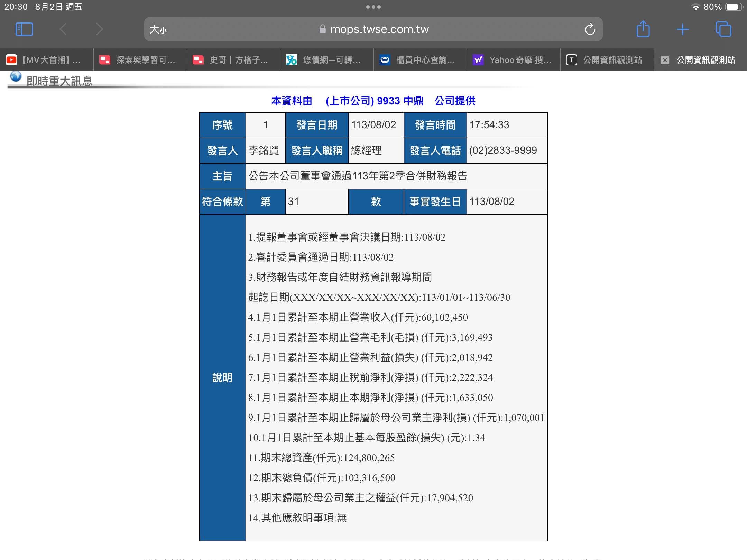Image resolution: width=747 pixels, height=560 pixels.
Task: Add a new tab with plus icon
Action: tap(683, 29)
